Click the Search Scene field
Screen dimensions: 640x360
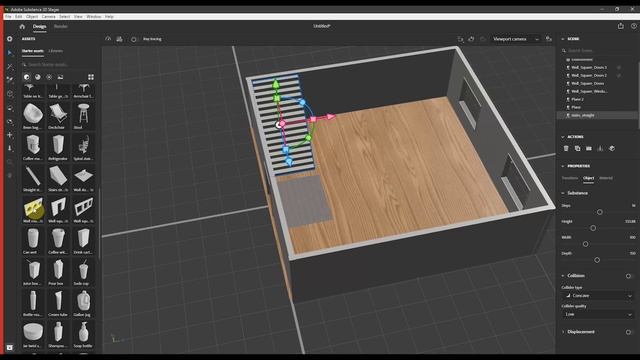click(598, 51)
